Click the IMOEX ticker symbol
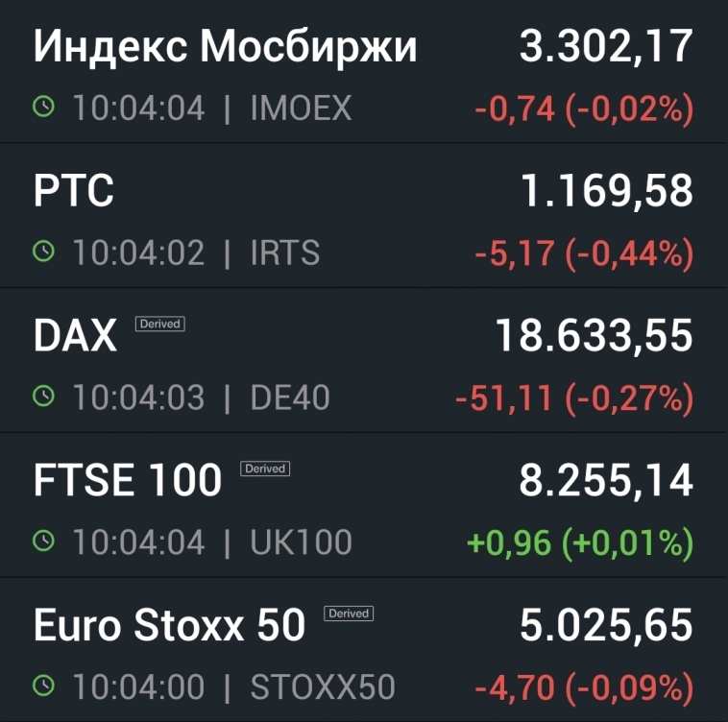This screenshot has width=728, height=722. click(301, 108)
